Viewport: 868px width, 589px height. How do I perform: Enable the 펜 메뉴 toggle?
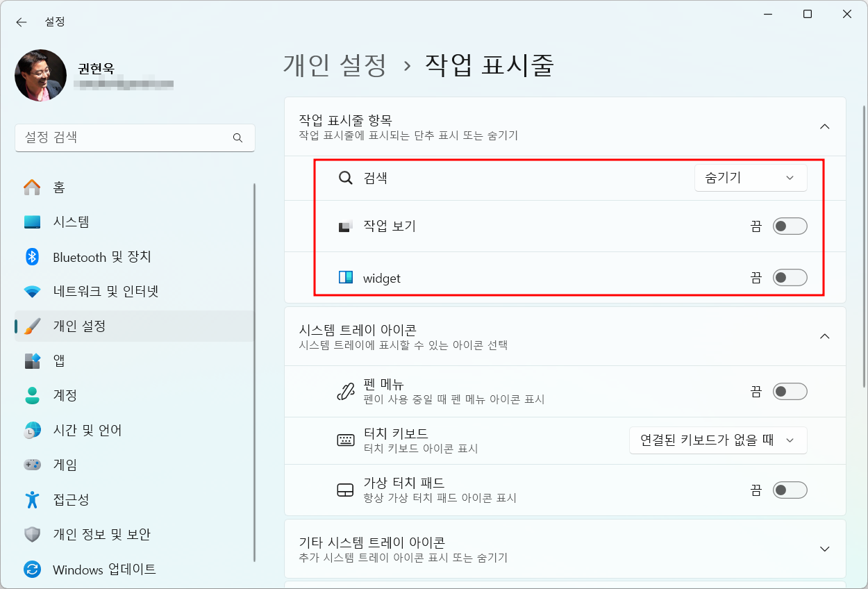[x=790, y=391]
